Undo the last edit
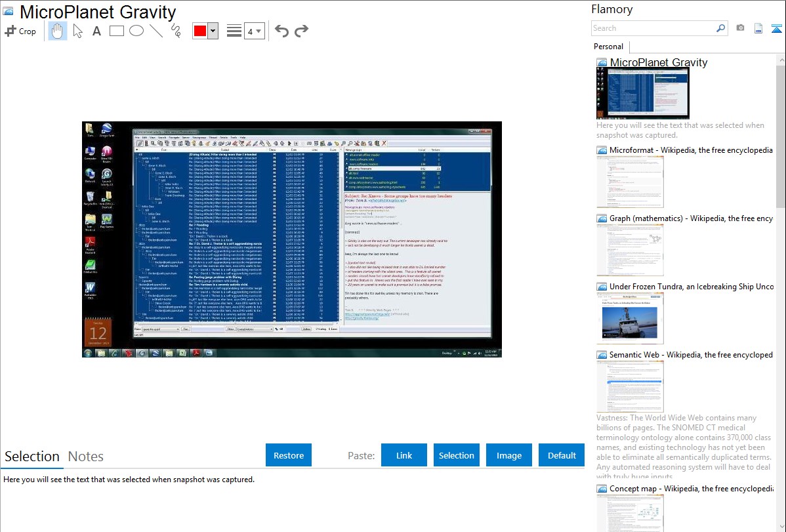Image resolution: width=786 pixels, height=532 pixels. tap(281, 31)
